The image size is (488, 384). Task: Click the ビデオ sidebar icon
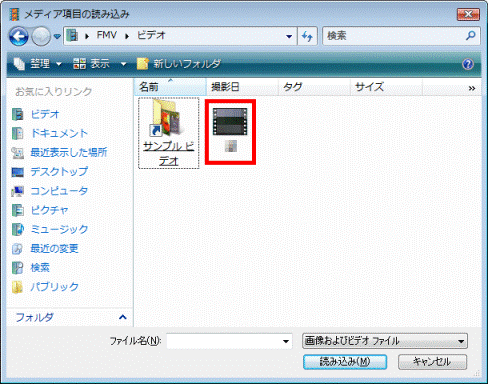pyautogui.click(x=18, y=114)
